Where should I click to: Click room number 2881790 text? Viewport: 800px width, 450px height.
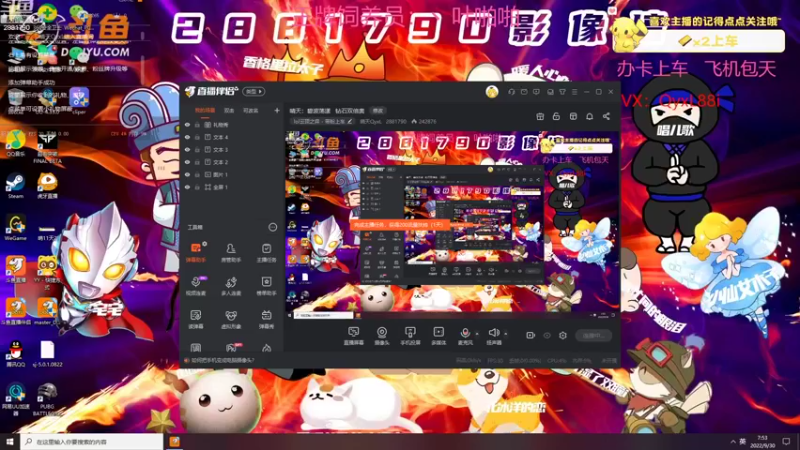(396, 121)
